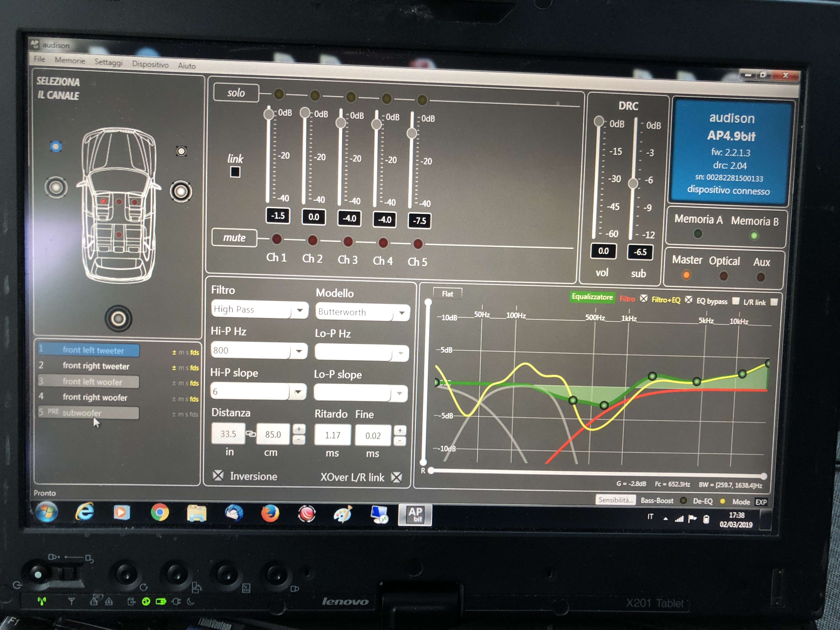Image resolution: width=840 pixels, height=630 pixels.
Task: Click the red globe taskbar icon
Action: pos(307,514)
